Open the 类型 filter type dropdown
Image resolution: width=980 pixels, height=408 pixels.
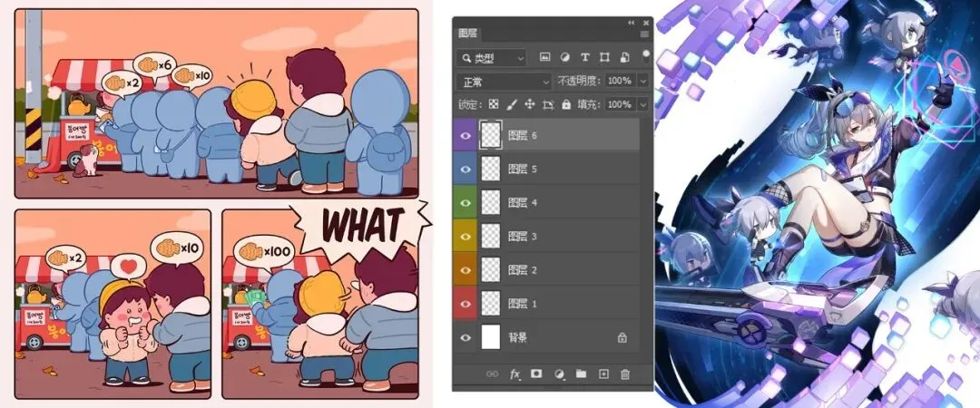click(492, 58)
